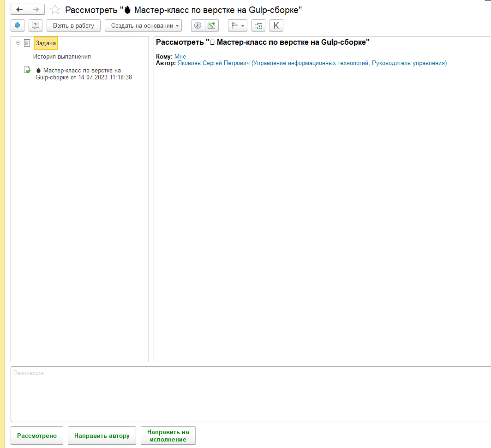Select 'История выполнения' in the tree
This screenshot has width=491, height=448.
click(62, 56)
